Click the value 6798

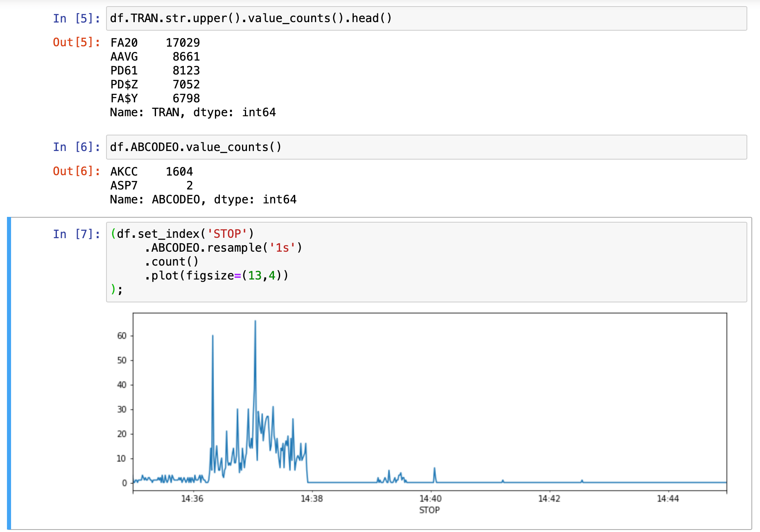186,98
